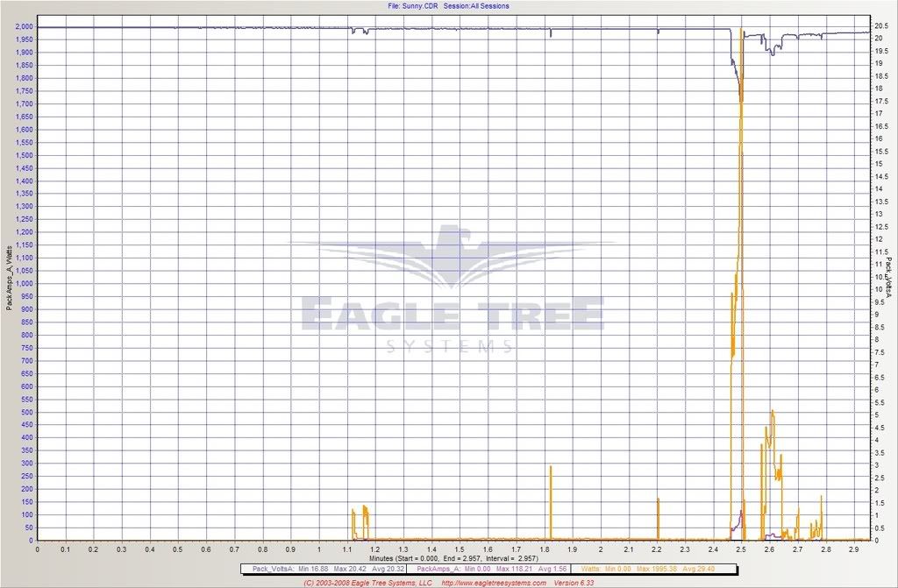Screen dimensions: 898x588
Task: Click the 'EAGLE TREE' watermark text
Action: click(452, 315)
